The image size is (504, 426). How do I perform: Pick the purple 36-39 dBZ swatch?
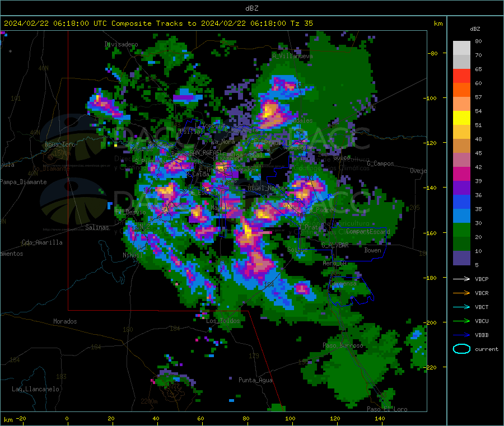coord(461,188)
